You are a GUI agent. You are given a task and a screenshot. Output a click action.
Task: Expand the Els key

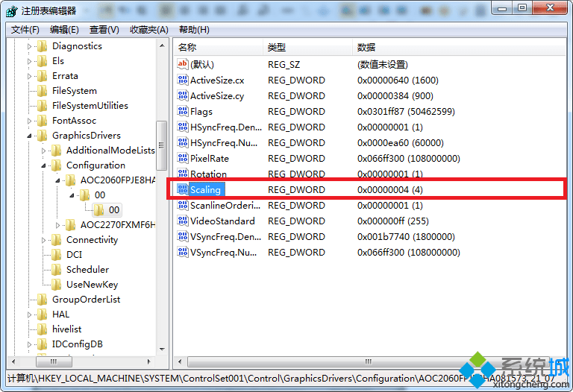pos(29,61)
